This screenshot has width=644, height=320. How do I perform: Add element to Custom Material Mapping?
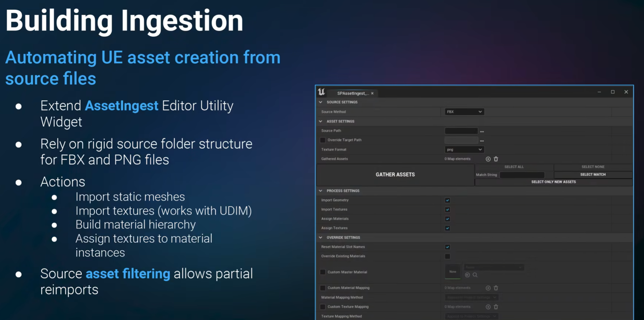coord(488,288)
